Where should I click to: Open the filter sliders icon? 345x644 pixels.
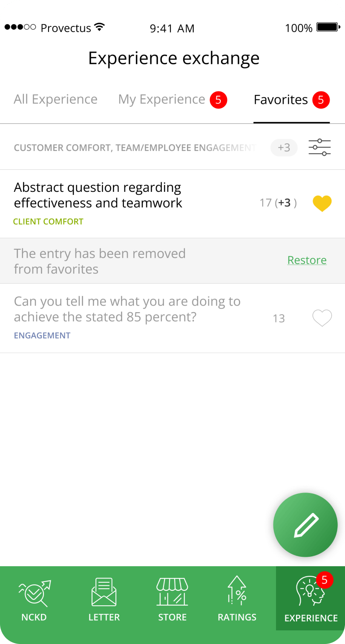tap(319, 148)
